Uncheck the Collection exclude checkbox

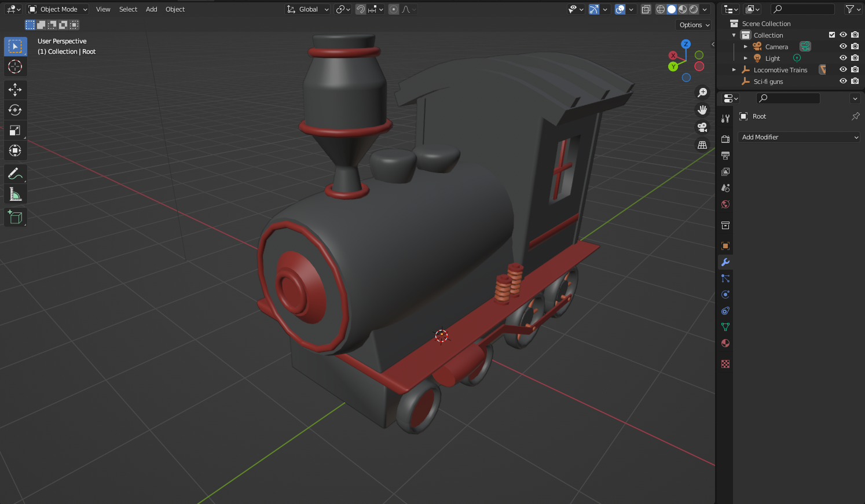(x=832, y=35)
